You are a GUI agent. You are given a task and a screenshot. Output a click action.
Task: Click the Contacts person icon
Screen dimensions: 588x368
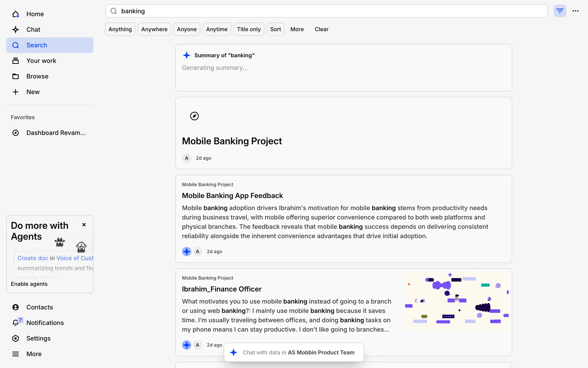tap(16, 307)
